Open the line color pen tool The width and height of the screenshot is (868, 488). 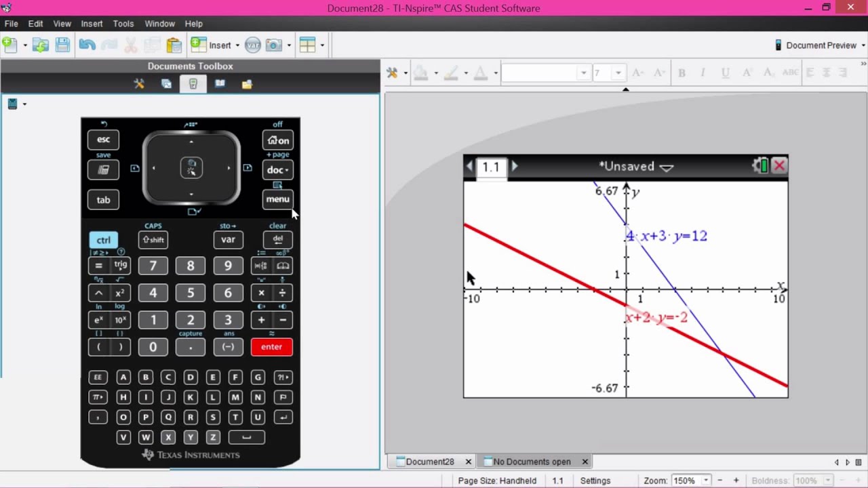pyautogui.click(x=451, y=73)
